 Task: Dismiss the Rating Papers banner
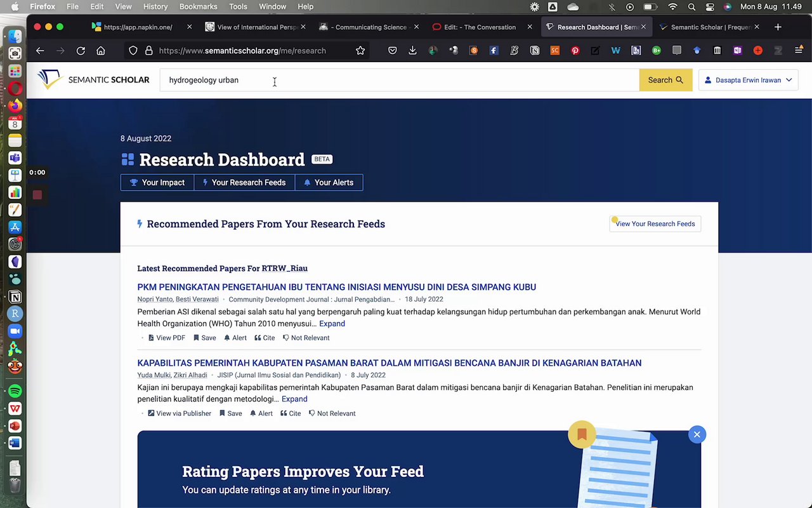pyautogui.click(x=697, y=434)
